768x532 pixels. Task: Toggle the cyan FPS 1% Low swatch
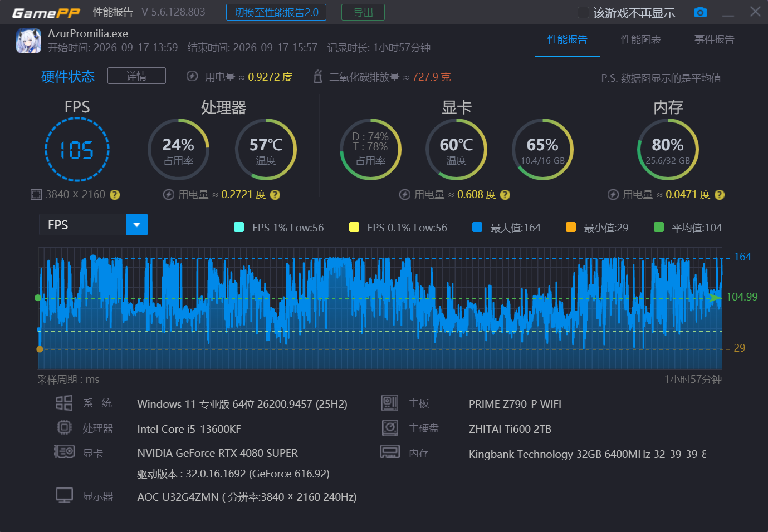239,227
